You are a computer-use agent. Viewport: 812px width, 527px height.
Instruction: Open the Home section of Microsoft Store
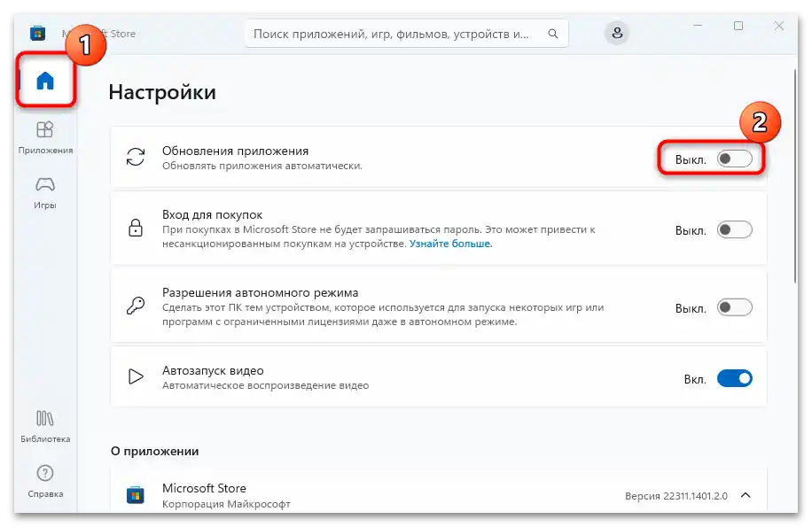[45, 80]
